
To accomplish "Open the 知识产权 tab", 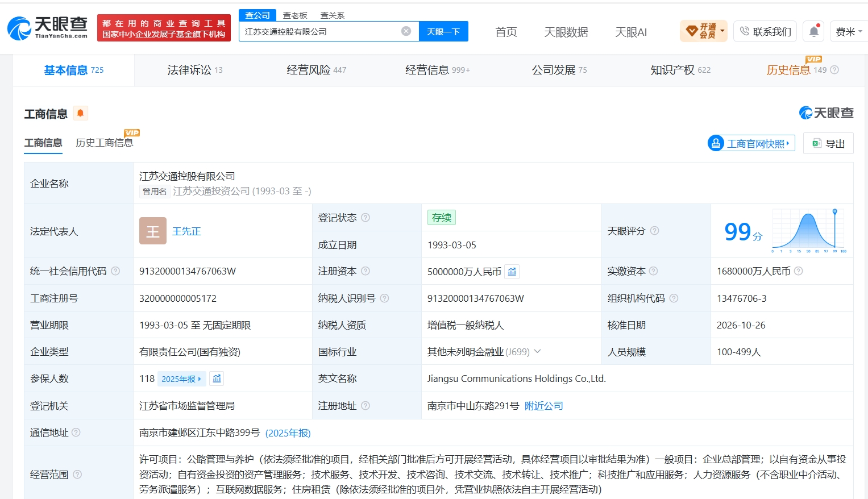I will click(680, 70).
